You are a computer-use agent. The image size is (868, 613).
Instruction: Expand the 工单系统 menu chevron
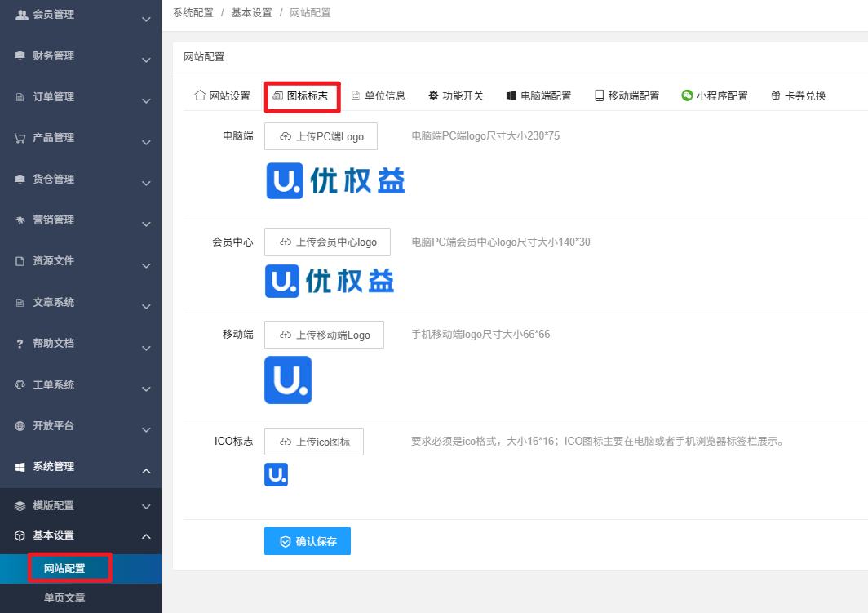coord(146,389)
